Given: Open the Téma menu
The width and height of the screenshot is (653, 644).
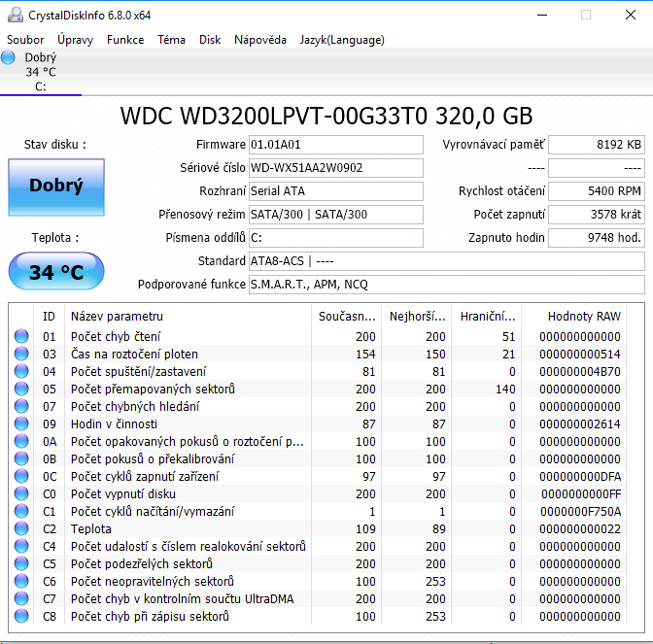Looking at the screenshot, I should (171, 40).
